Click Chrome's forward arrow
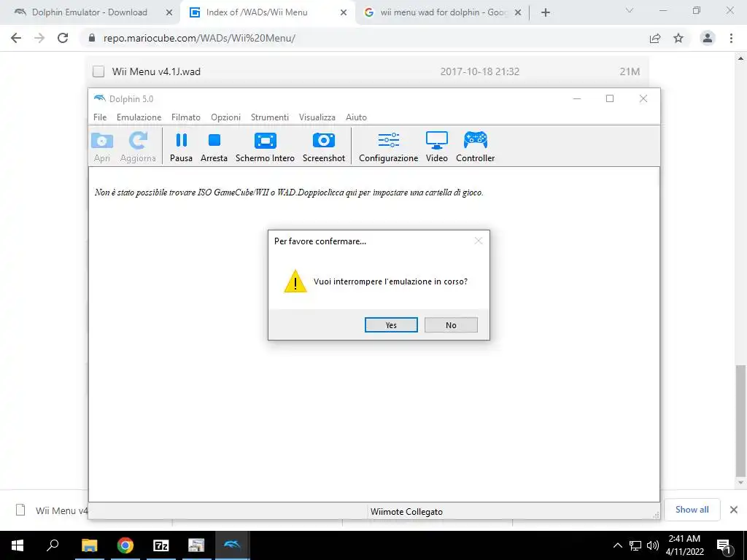This screenshot has width=747, height=560. point(39,38)
